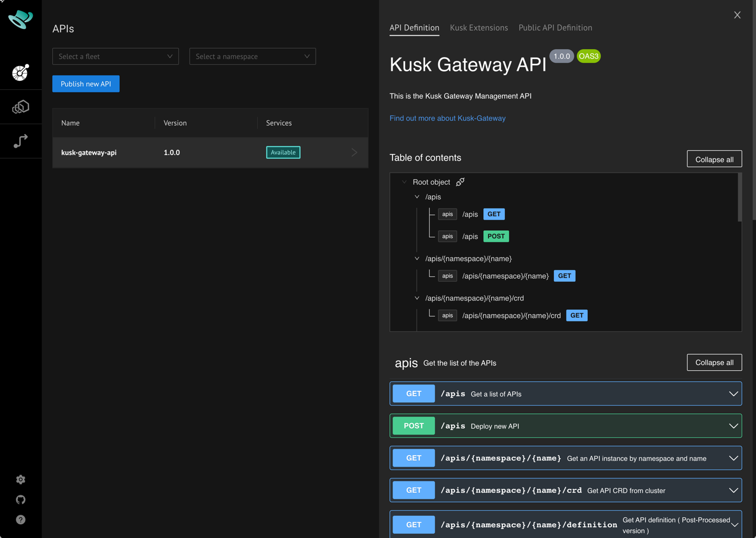Open the GitHub link icon
The width and height of the screenshot is (756, 538).
coord(21,499)
